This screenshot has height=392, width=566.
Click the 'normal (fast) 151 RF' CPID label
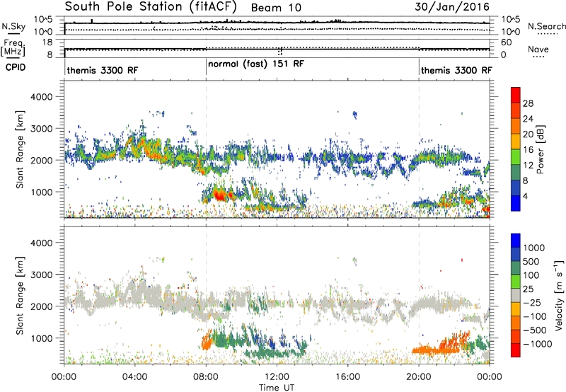pyautogui.click(x=256, y=64)
